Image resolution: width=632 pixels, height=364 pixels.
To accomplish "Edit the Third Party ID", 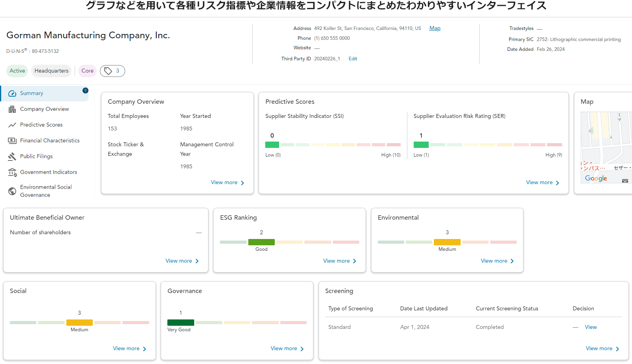I will 353,59.
